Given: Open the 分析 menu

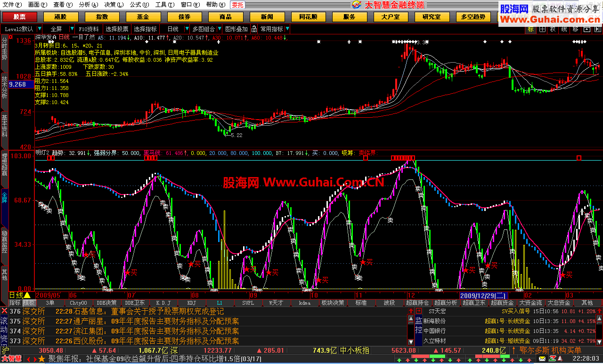Looking at the screenshot, I should (x=89, y=5).
